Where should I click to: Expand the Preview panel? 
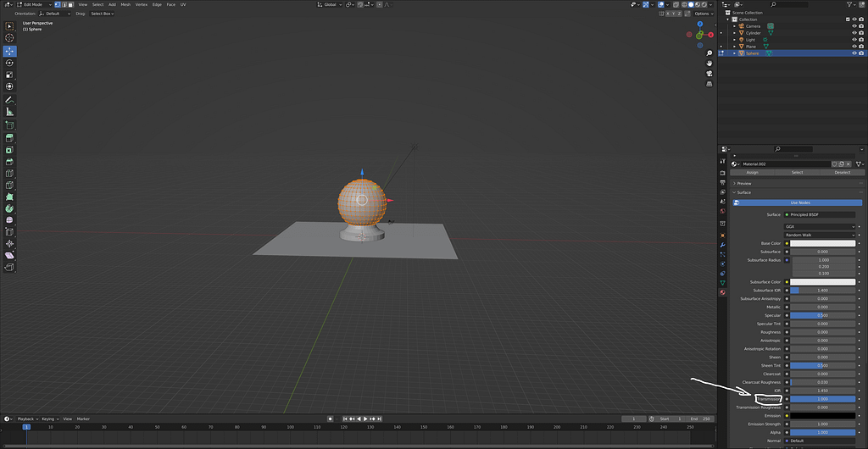point(744,183)
